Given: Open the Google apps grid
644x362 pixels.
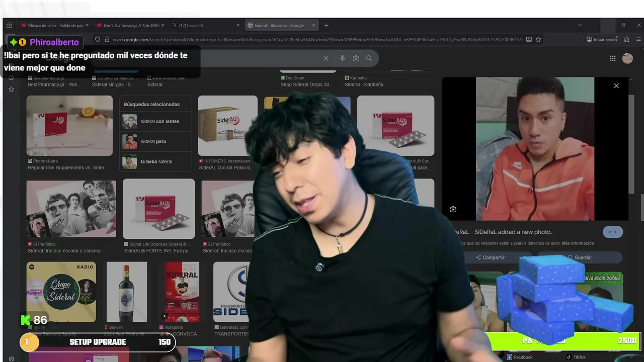Looking at the screenshot, I should pos(613,58).
